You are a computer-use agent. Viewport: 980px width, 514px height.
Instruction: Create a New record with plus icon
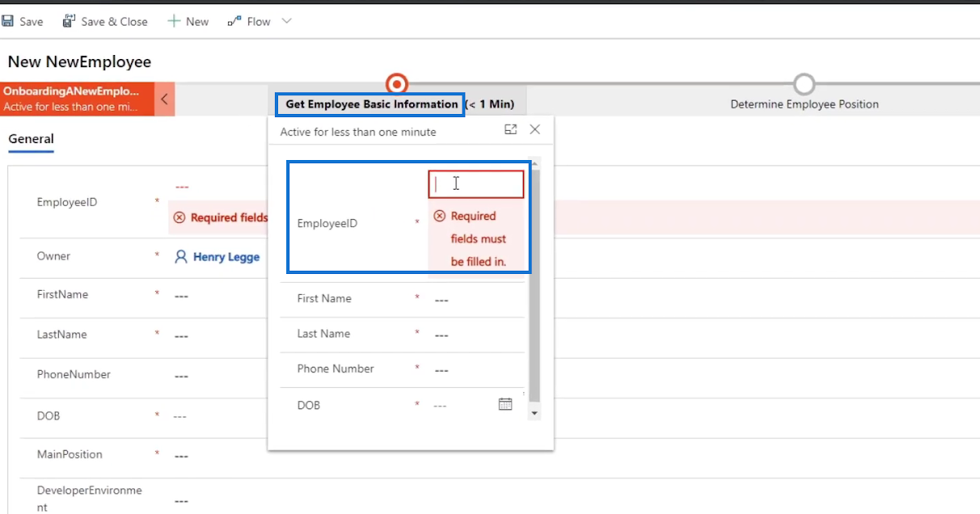pyautogui.click(x=188, y=22)
